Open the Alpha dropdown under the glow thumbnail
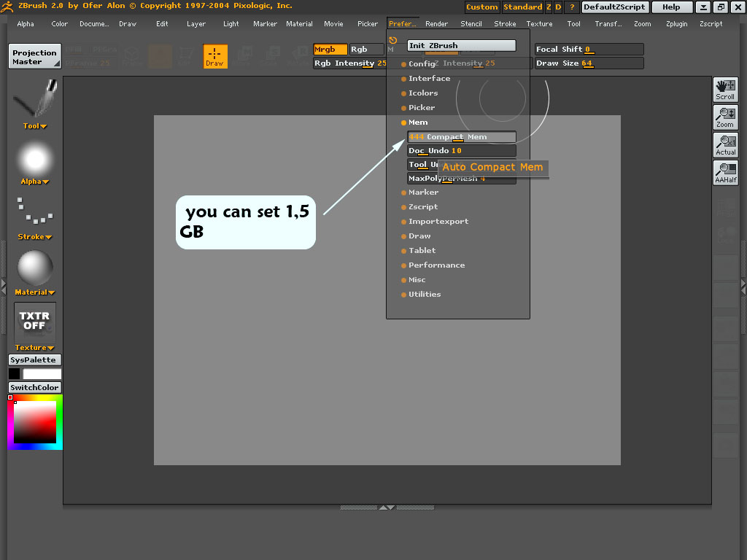 35,182
